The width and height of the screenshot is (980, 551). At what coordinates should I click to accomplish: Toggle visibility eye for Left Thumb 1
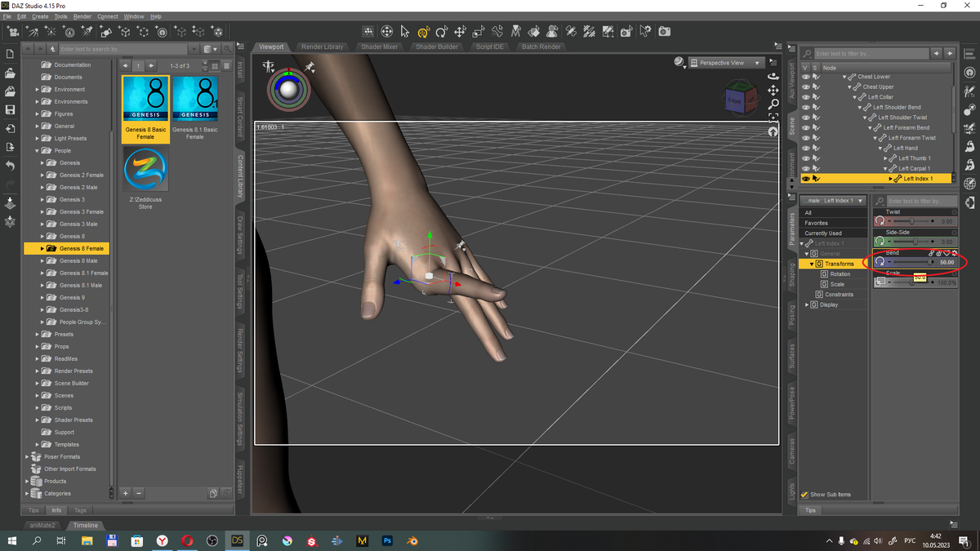(x=805, y=158)
